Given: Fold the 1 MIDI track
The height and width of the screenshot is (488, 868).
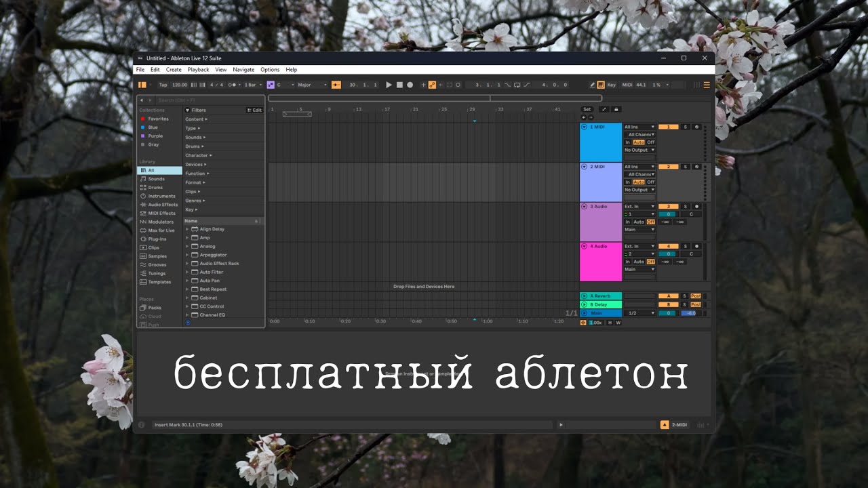Looking at the screenshot, I should tap(584, 127).
